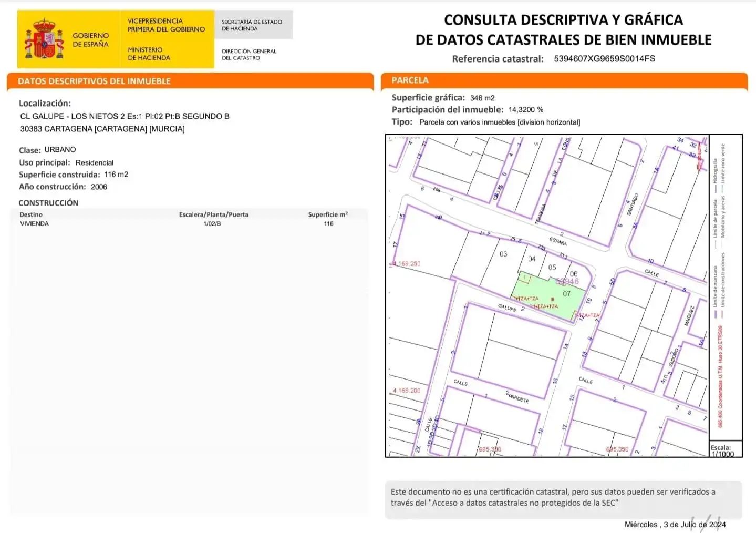
Task: Select the 'GOBIERNO DE ESPAÑA' logo text
Action: (x=91, y=40)
